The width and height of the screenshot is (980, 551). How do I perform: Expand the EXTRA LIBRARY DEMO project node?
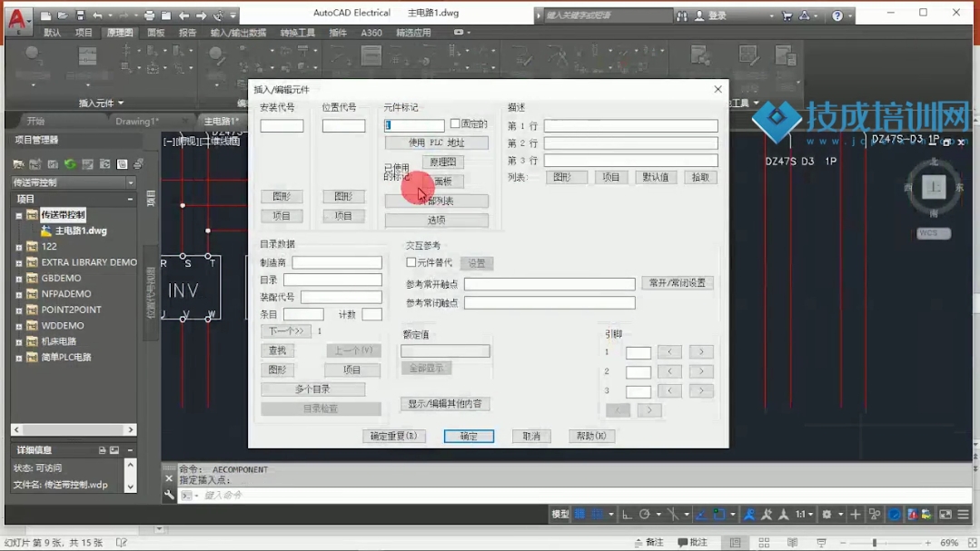19,263
